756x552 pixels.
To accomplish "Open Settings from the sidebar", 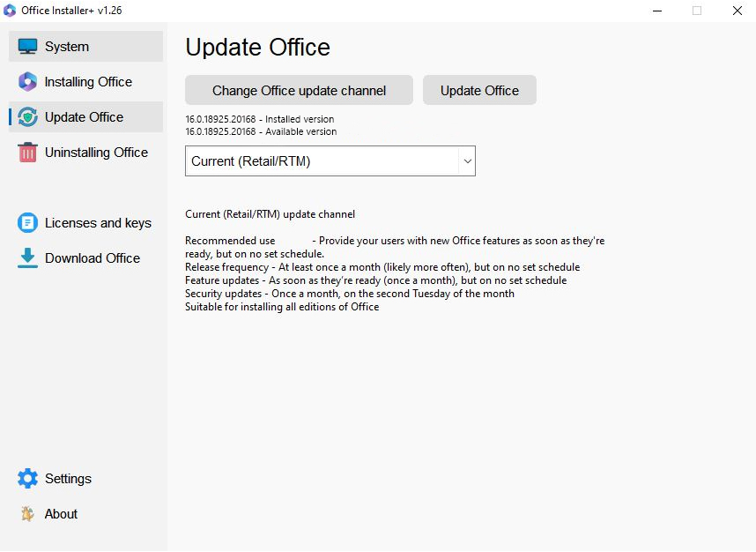I will [x=85, y=478].
